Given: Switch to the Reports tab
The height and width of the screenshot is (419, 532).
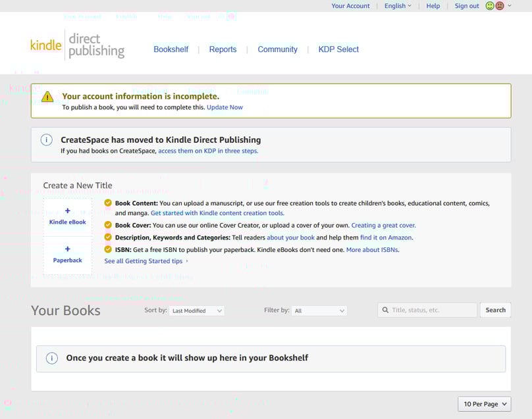Looking at the screenshot, I should [223, 49].
